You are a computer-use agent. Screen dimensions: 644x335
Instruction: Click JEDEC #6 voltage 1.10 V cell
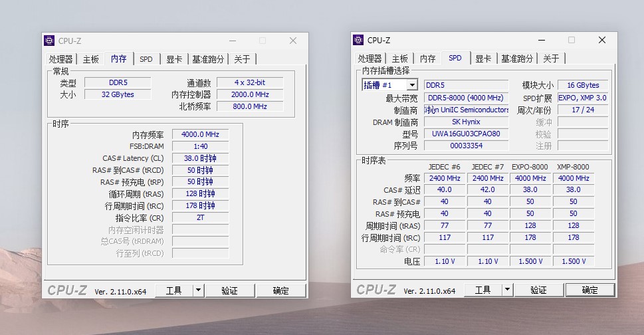coord(445,261)
